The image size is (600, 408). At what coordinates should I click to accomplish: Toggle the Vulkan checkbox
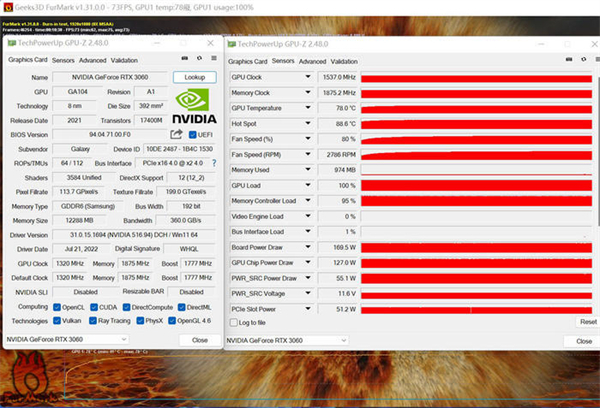(57, 321)
